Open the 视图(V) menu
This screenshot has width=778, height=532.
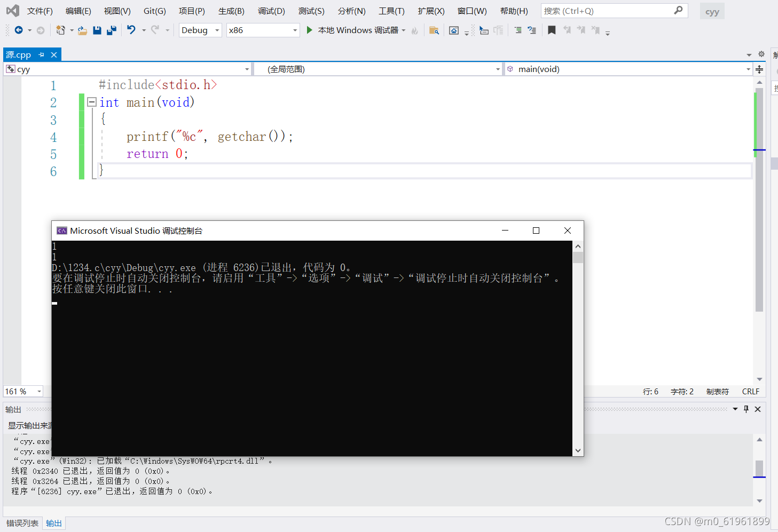coord(117,11)
